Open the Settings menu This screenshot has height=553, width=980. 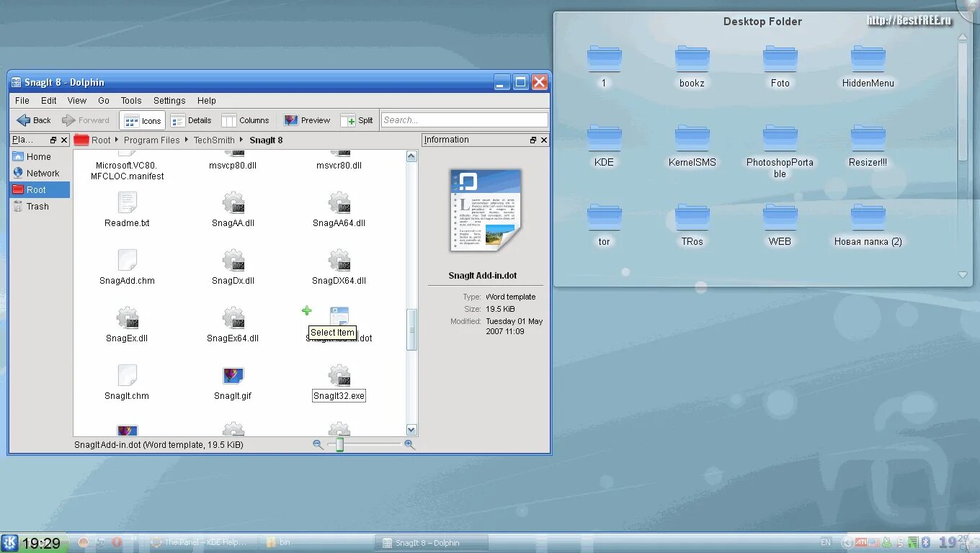(x=169, y=101)
